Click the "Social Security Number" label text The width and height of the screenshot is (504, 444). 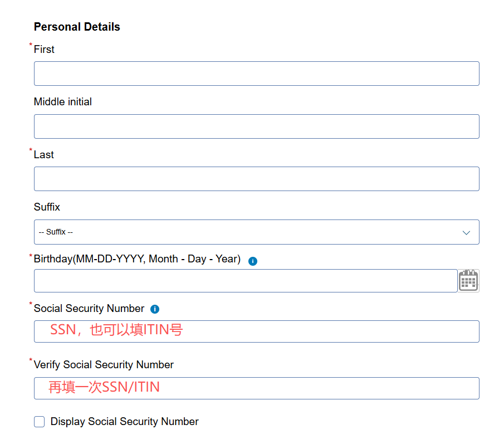(89, 309)
